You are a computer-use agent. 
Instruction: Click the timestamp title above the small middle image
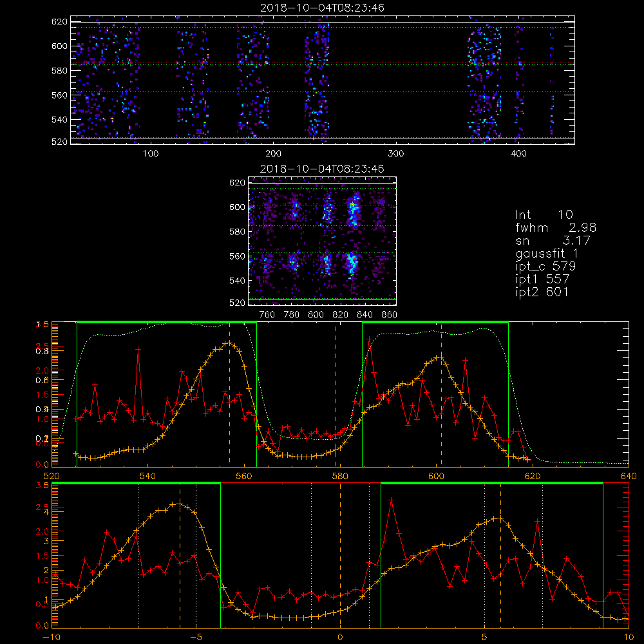(323, 168)
